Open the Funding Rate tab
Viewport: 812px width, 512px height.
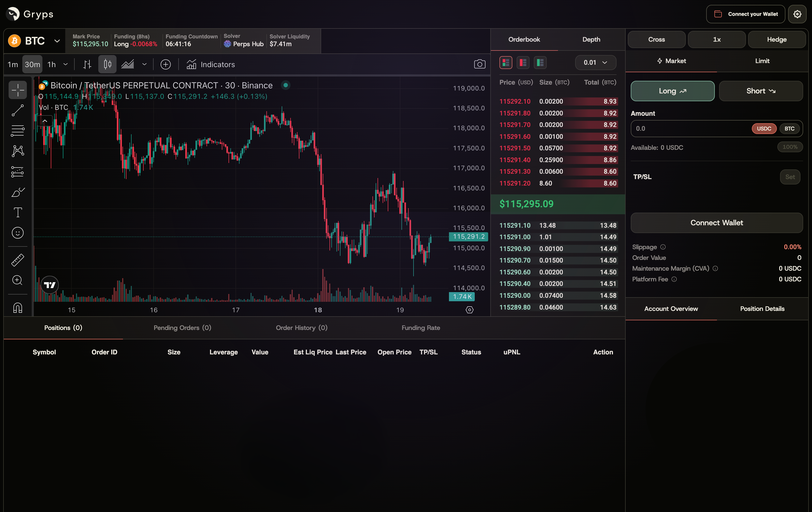421,328
